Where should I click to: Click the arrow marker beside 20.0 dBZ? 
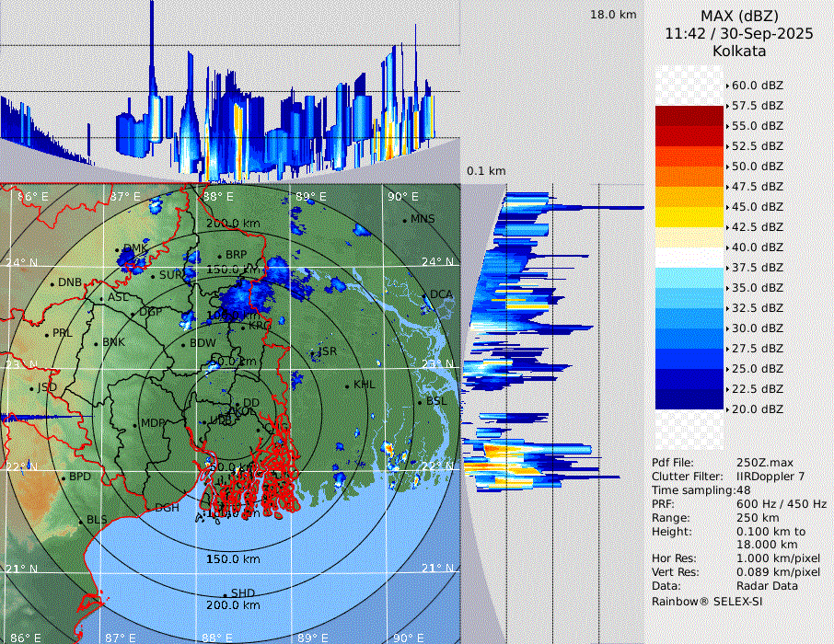pyautogui.click(x=728, y=409)
